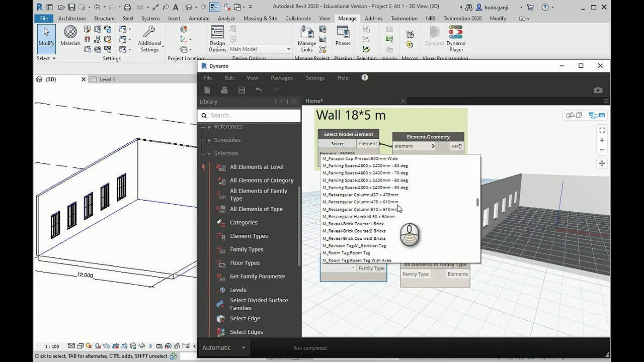Click the Revit quick access Undo icon
Viewport: 644px width, 362px height.
[97, 7]
